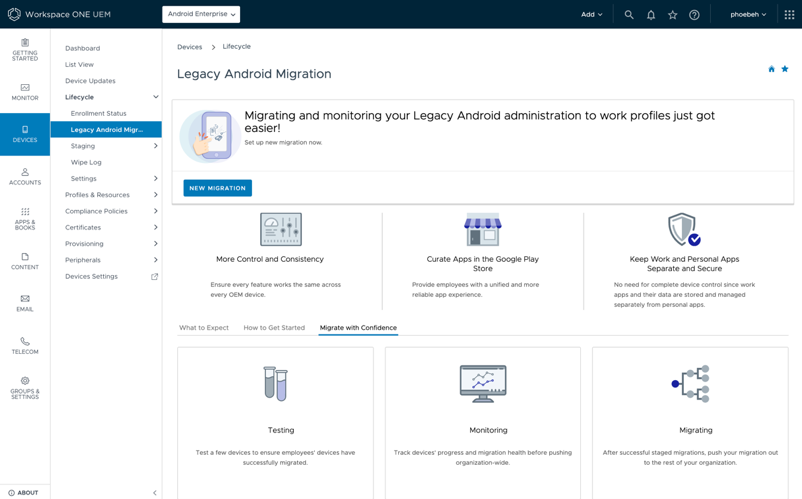Viewport: 802px width, 499px height.
Task: Click the home icon near page title
Action: point(771,69)
